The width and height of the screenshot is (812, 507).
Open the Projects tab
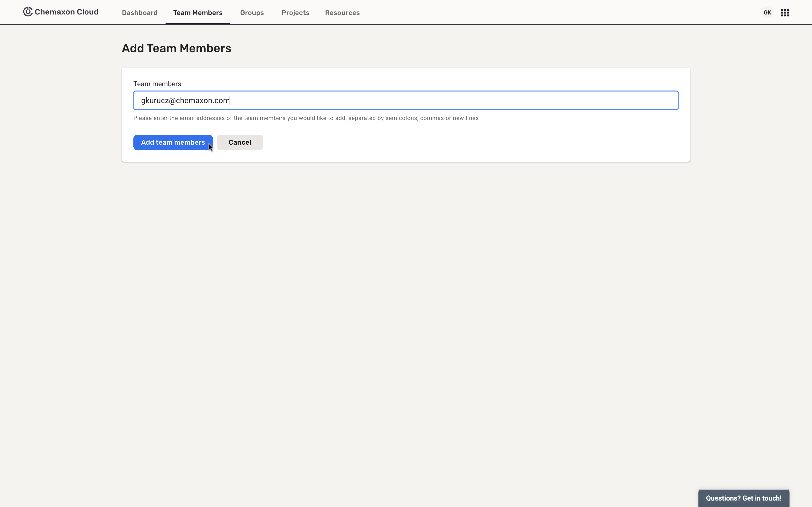click(295, 13)
